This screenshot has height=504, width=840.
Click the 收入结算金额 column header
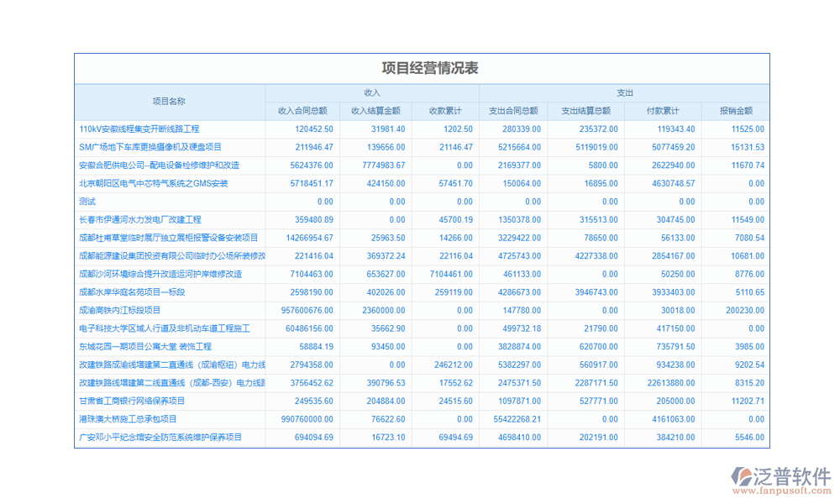tap(375, 111)
